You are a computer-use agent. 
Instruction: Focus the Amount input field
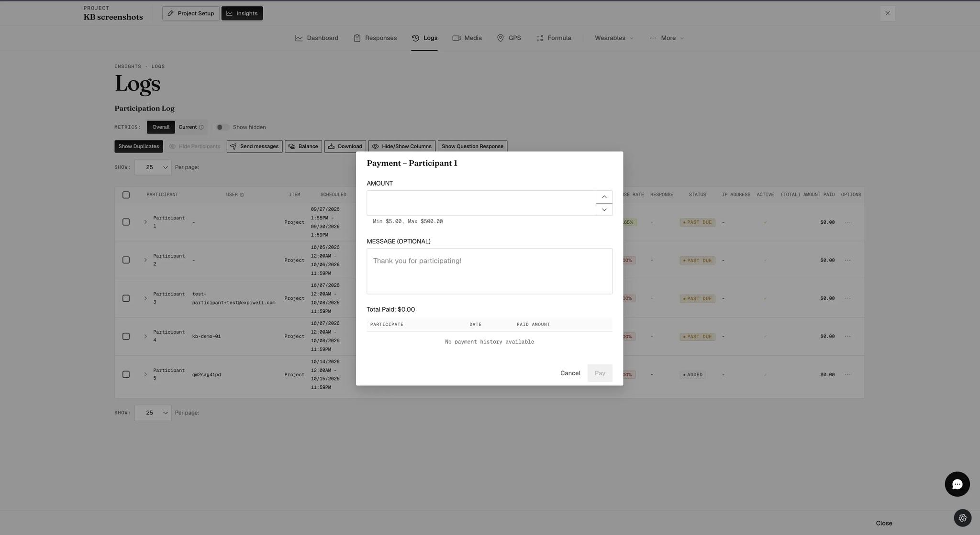pos(481,203)
